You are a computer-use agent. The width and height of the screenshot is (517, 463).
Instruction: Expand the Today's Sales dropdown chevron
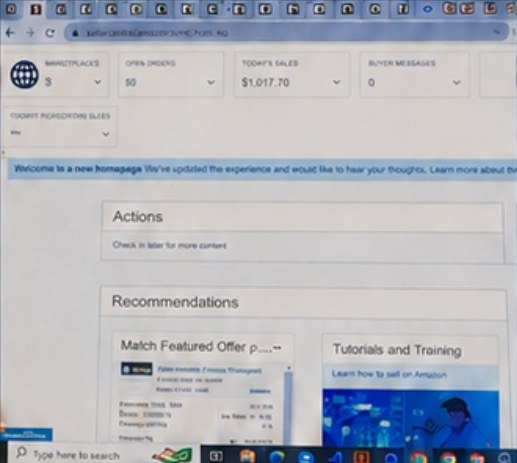(x=337, y=82)
